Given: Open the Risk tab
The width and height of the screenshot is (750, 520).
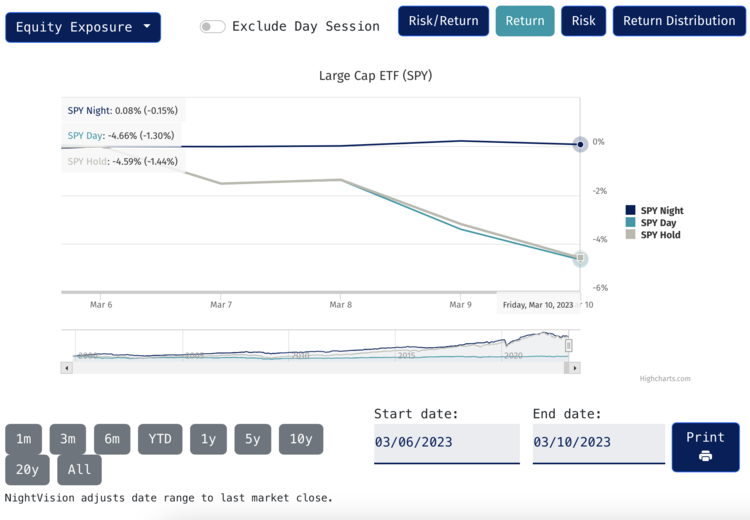Looking at the screenshot, I should (x=583, y=21).
